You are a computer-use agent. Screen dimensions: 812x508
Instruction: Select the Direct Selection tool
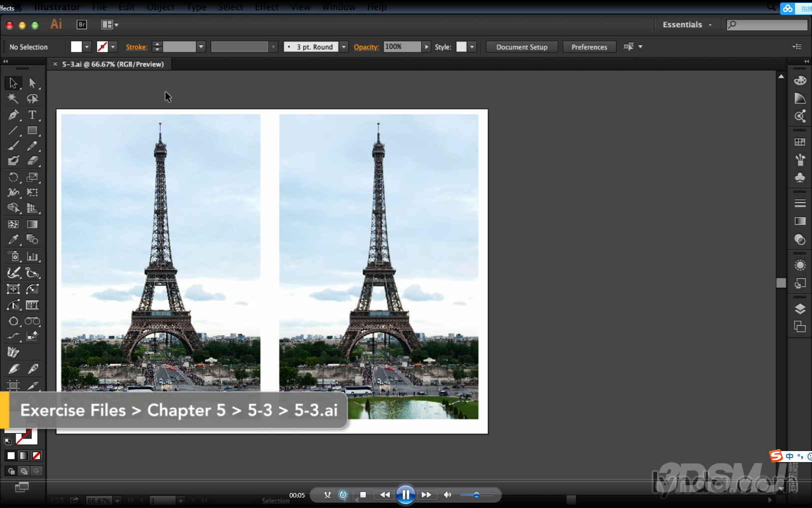[32, 83]
